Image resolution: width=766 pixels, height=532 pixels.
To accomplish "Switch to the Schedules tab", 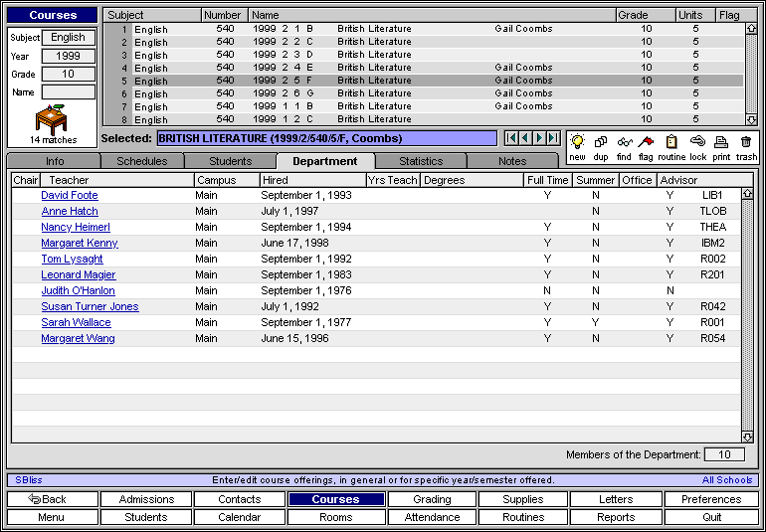I will click(144, 161).
